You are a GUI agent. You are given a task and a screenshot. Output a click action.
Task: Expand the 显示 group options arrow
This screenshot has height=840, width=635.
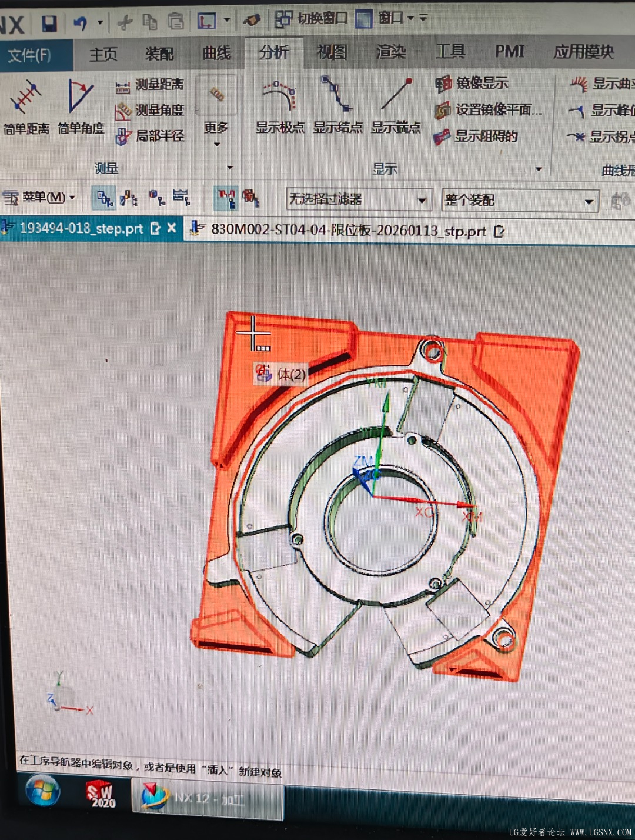538,169
